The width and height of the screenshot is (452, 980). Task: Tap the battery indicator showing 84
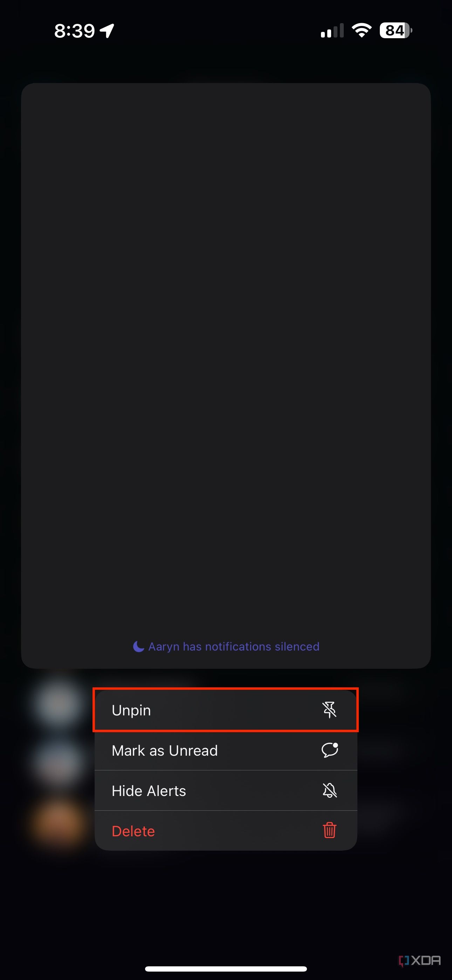[x=396, y=30]
